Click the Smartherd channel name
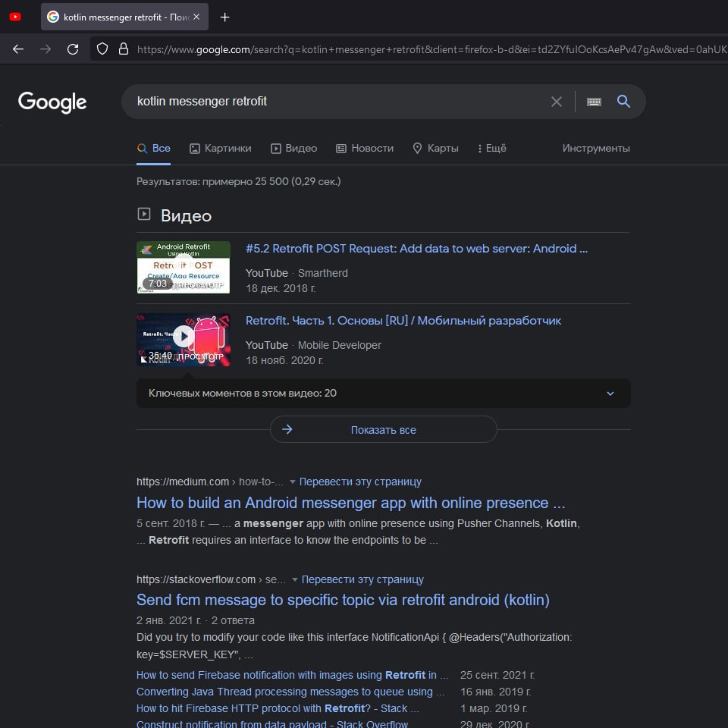728x728 pixels. click(323, 274)
